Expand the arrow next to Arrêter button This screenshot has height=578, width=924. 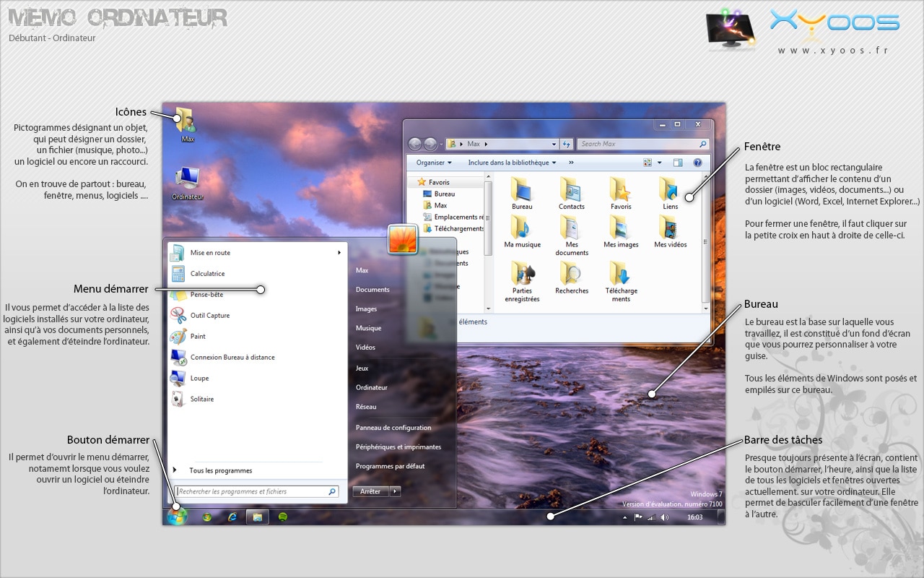tap(395, 492)
